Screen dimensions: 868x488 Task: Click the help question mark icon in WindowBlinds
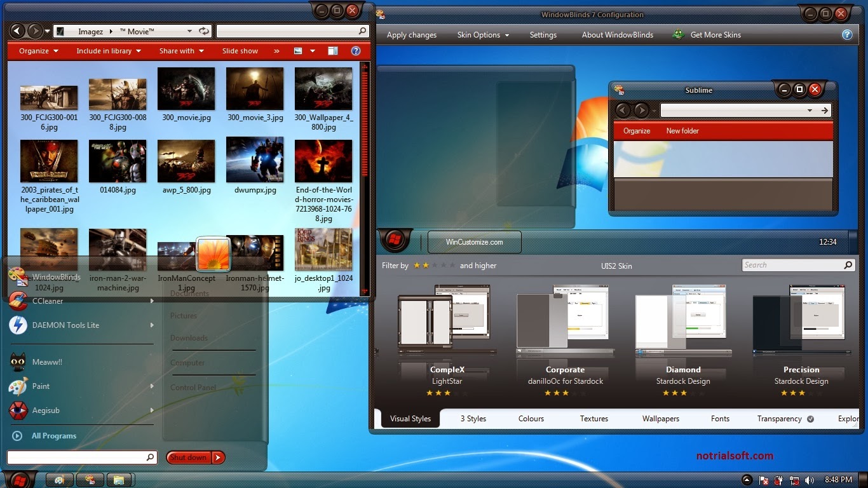(847, 35)
